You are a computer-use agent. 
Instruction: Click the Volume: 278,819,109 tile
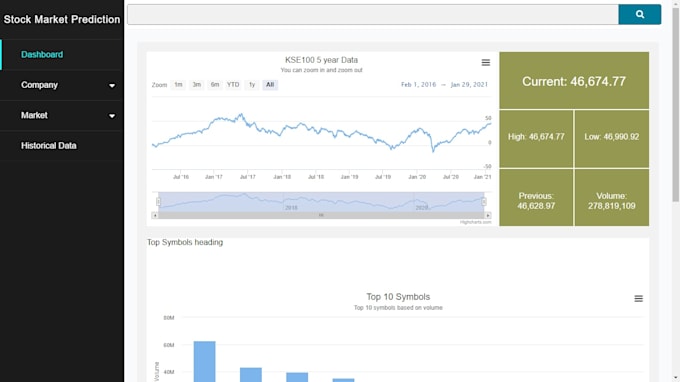click(x=611, y=198)
